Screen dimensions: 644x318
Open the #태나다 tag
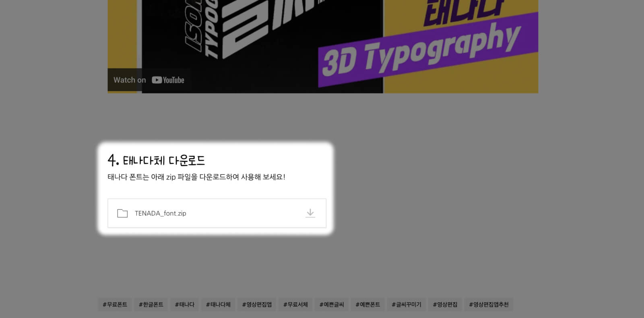click(x=185, y=304)
